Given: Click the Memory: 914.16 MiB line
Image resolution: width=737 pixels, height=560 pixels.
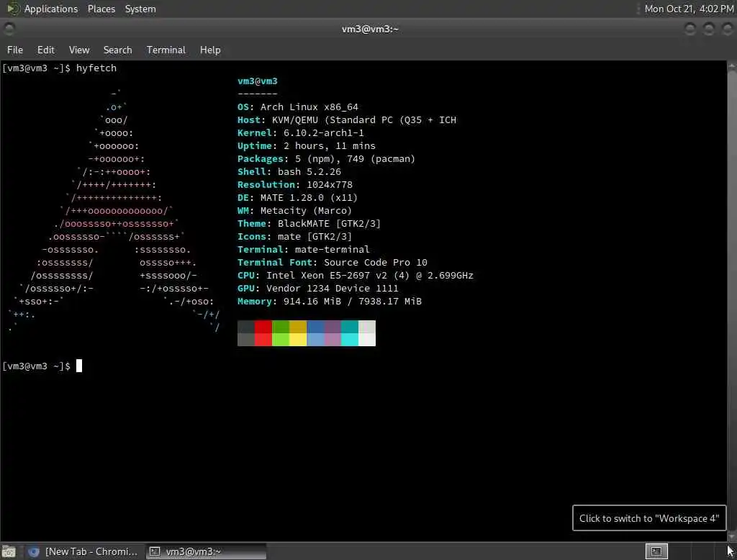Looking at the screenshot, I should point(330,302).
